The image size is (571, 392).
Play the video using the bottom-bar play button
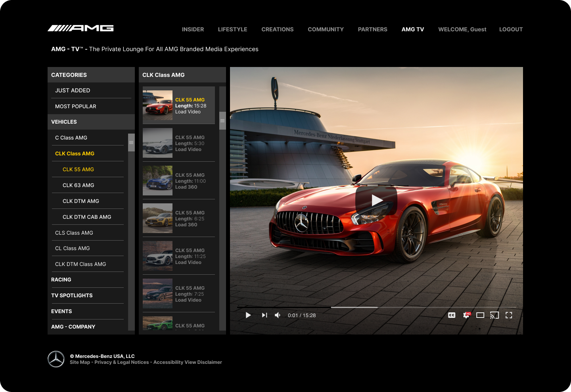pos(248,315)
